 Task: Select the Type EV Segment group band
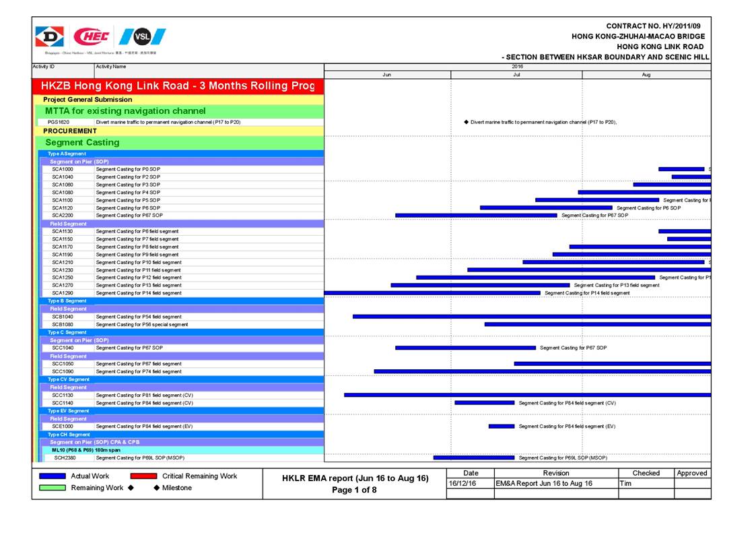tap(181, 411)
